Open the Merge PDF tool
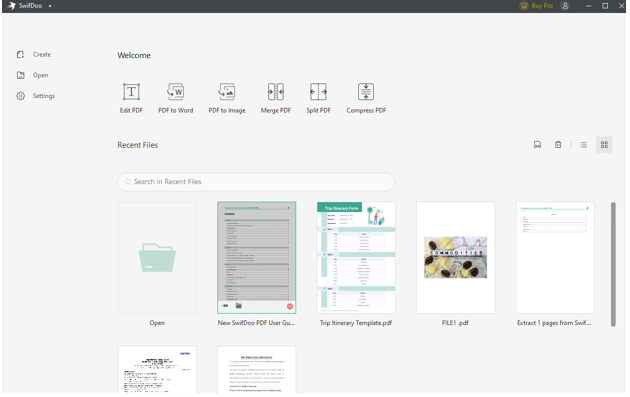The height and width of the screenshot is (397, 630). (276, 98)
